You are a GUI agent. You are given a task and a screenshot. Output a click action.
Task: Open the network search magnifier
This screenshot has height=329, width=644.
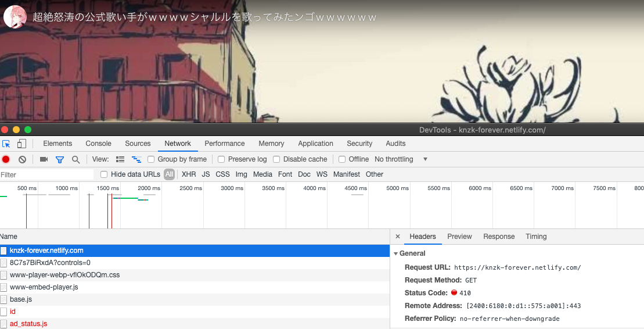click(75, 159)
